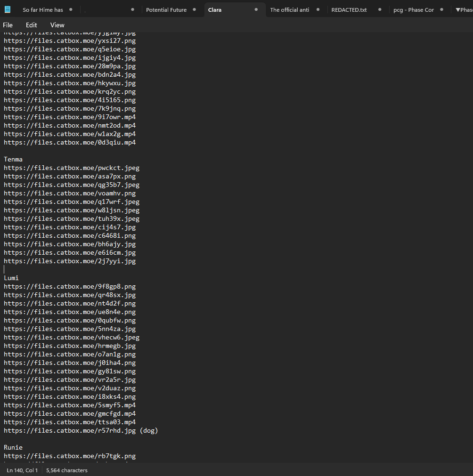This screenshot has height=476, width=473.
Task: Open the View menu
Action: (x=57, y=25)
